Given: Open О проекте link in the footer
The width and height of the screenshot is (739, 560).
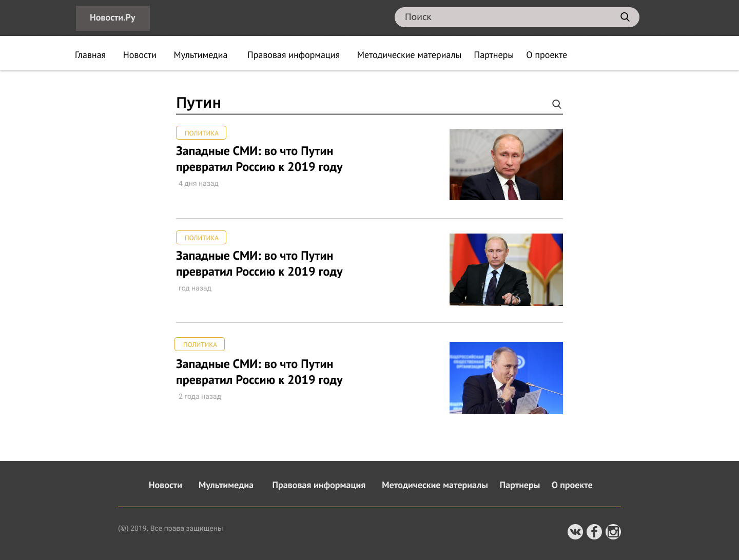Looking at the screenshot, I should point(572,485).
